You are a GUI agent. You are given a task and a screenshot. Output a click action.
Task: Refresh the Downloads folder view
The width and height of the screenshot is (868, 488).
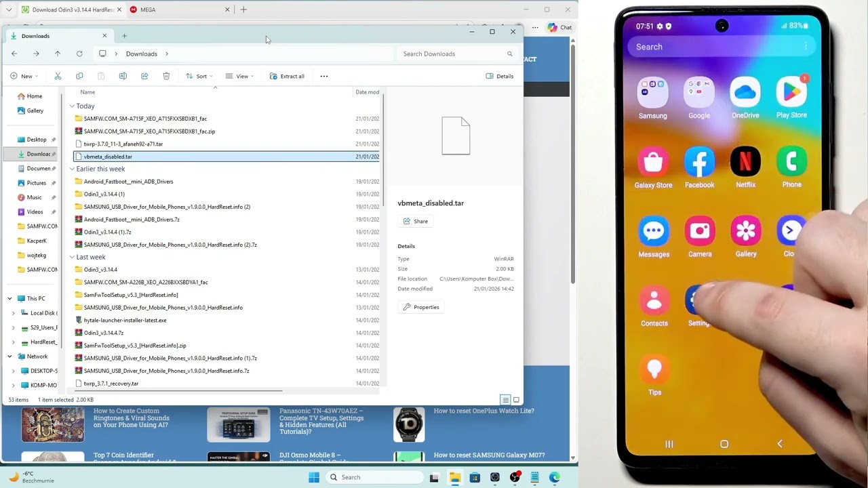click(x=79, y=54)
